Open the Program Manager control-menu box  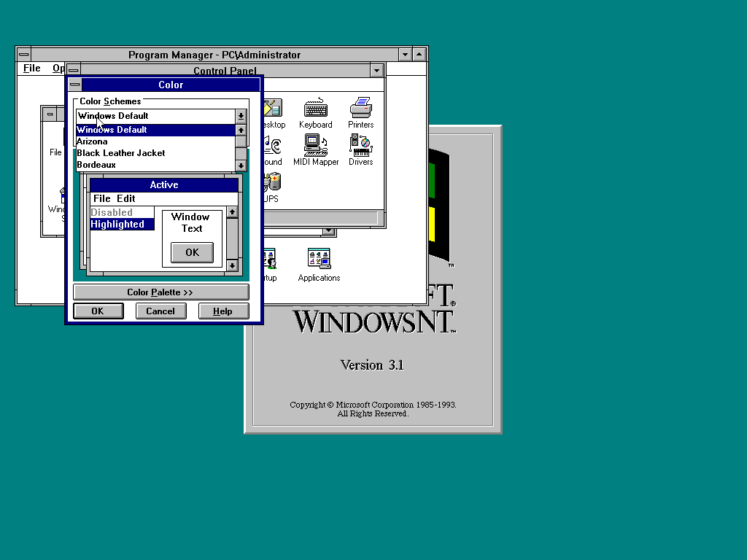[x=24, y=54]
